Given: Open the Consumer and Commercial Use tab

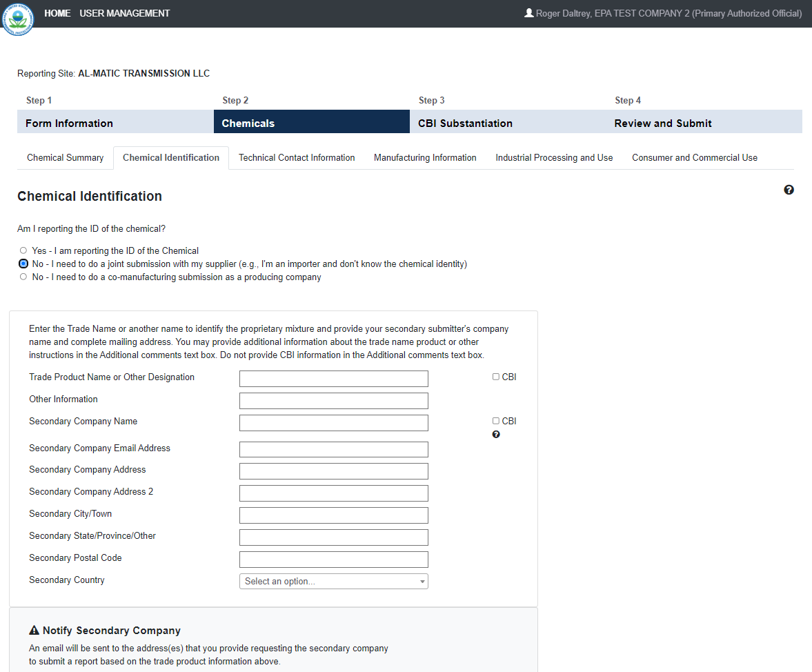Looking at the screenshot, I should tap(694, 158).
